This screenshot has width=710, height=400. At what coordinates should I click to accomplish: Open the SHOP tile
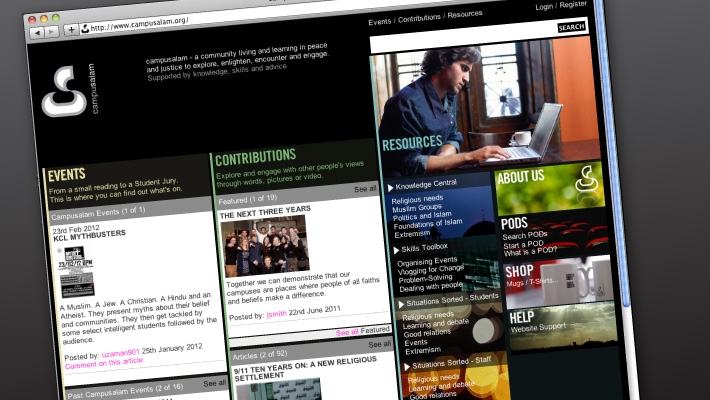point(558,282)
